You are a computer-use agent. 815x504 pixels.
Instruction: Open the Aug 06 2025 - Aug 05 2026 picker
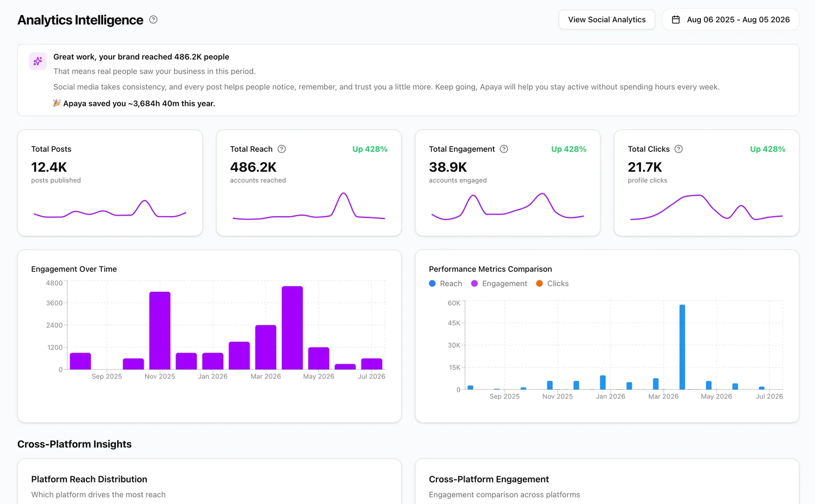coord(731,19)
